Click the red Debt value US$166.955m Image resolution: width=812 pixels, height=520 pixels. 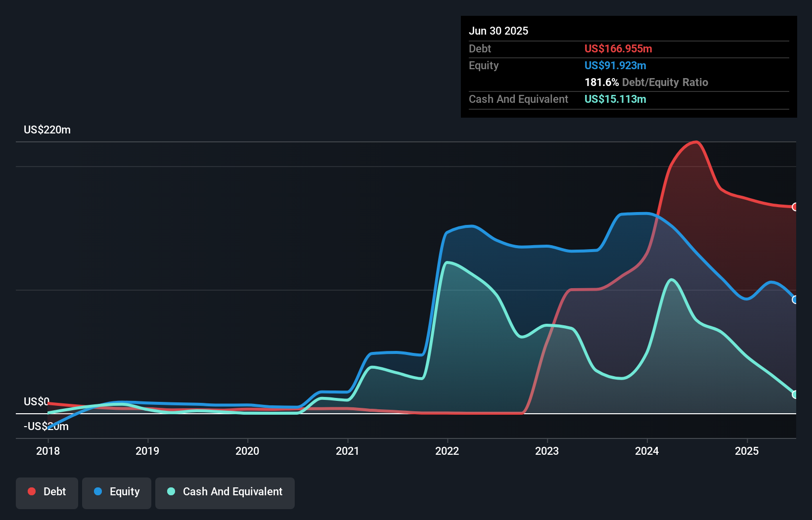(618, 48)
